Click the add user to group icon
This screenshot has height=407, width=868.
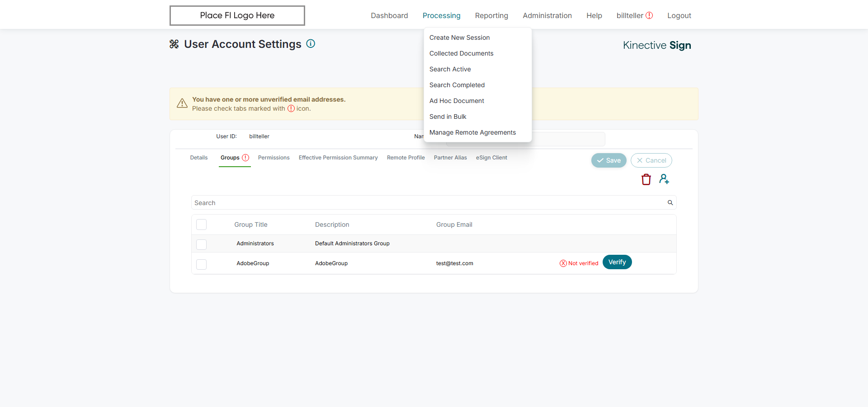coord(664,179)
